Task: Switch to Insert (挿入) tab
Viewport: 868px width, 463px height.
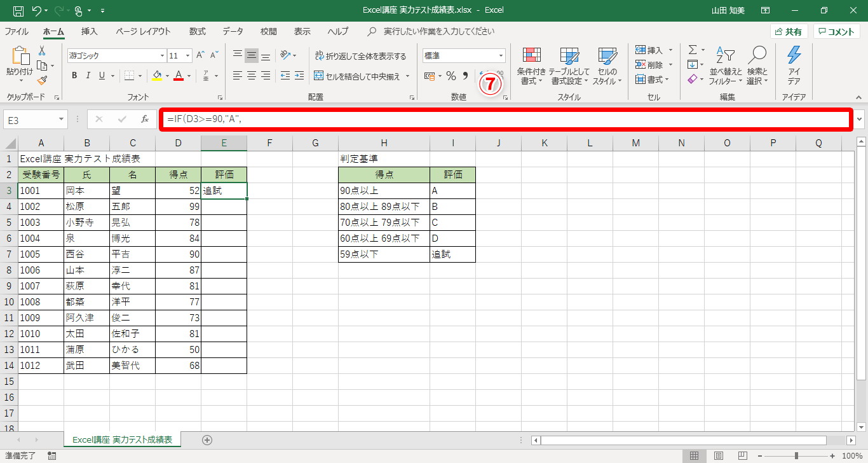Action: (x=90, y=31)
